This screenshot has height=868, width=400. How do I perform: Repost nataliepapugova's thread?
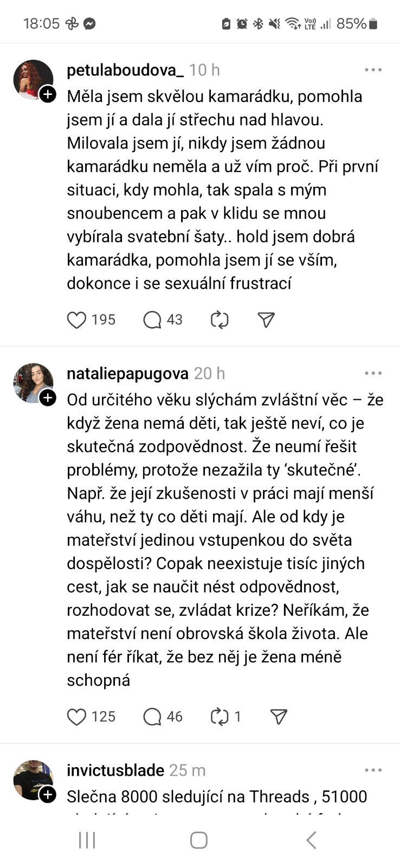click(x=220, y=717)
